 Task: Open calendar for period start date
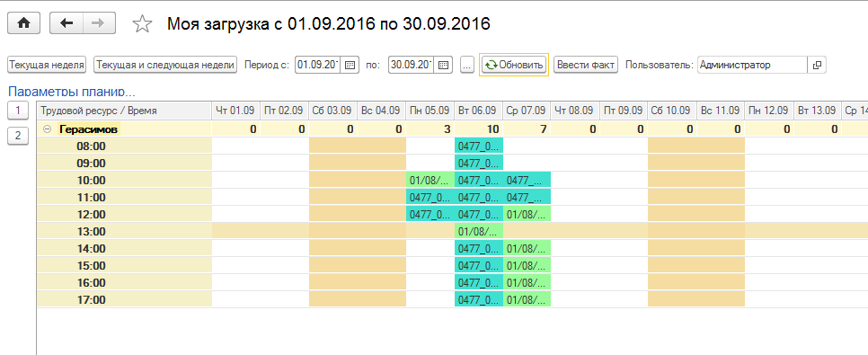(350, 65)
